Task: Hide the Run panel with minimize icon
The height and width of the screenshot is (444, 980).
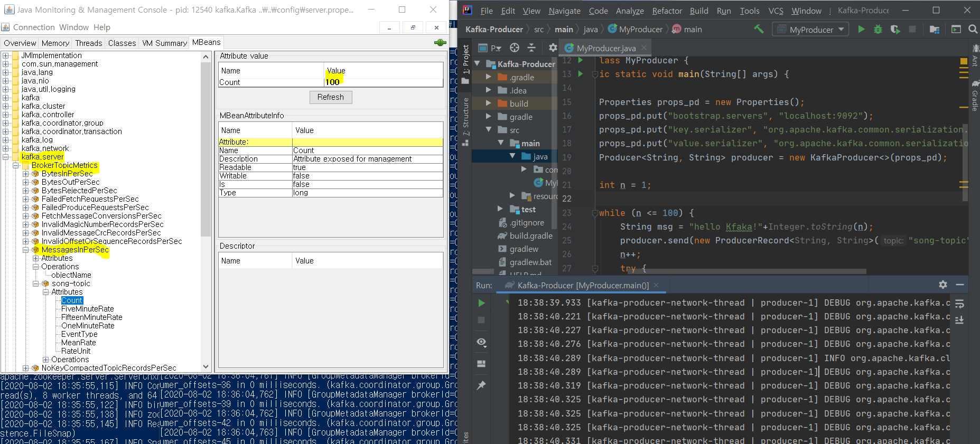Action: coord(960,285)
